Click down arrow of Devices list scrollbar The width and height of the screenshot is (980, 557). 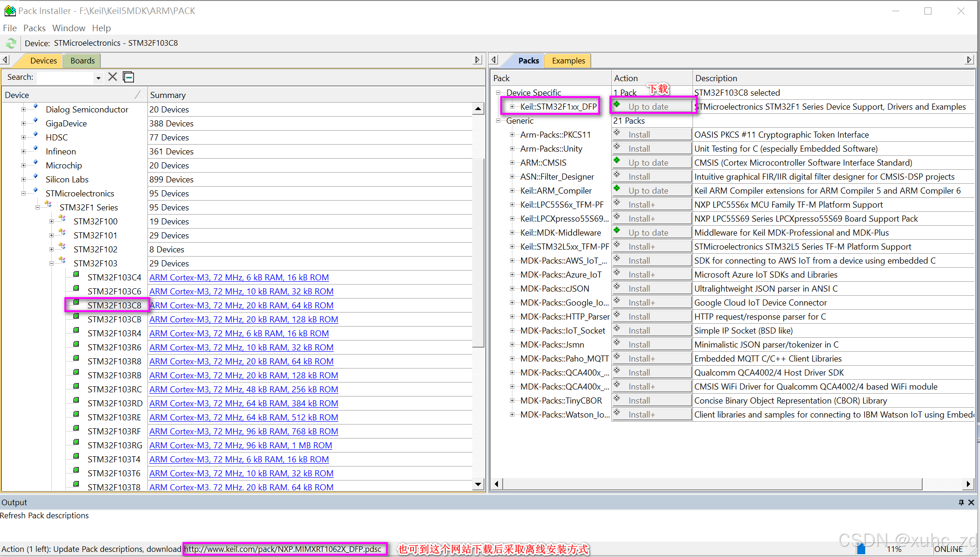tap(478, 484)
